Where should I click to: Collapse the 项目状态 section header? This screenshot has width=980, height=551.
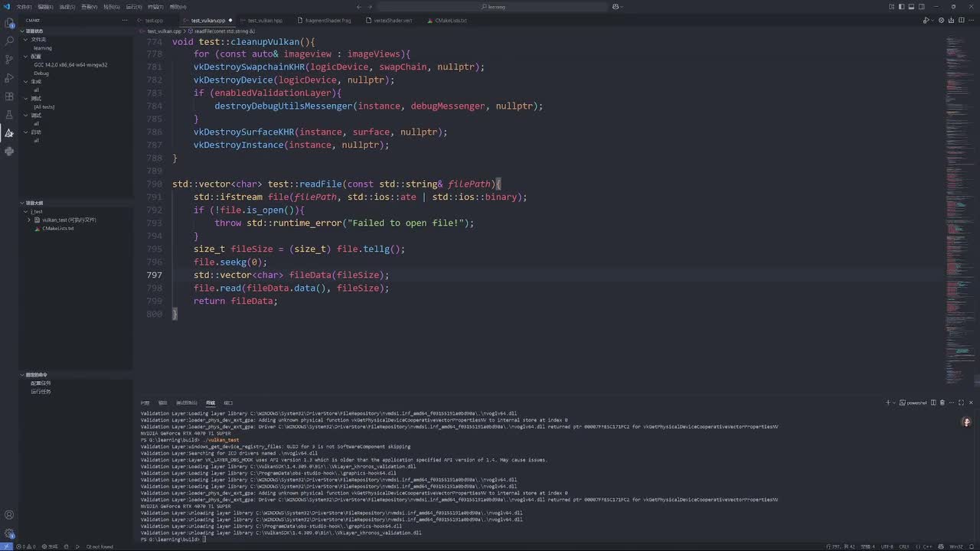point(77,31)
